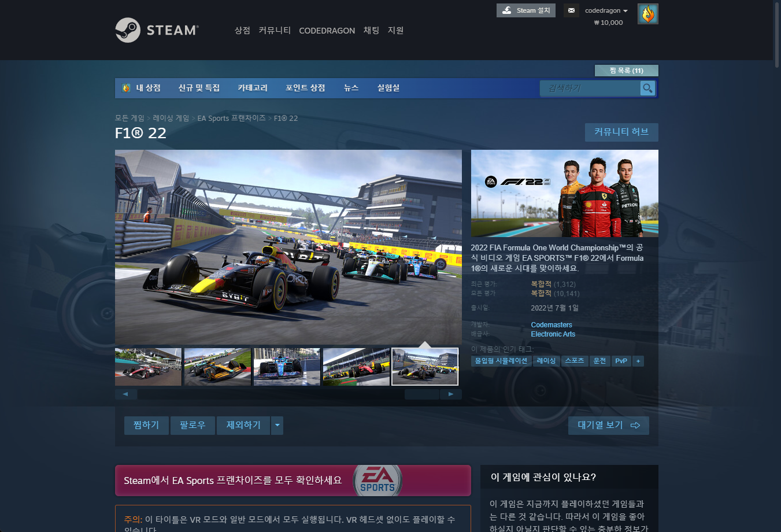781x532 pixels.
Task: Open 커뮤니티 in top navigation
Action: [x=275, y=30]
